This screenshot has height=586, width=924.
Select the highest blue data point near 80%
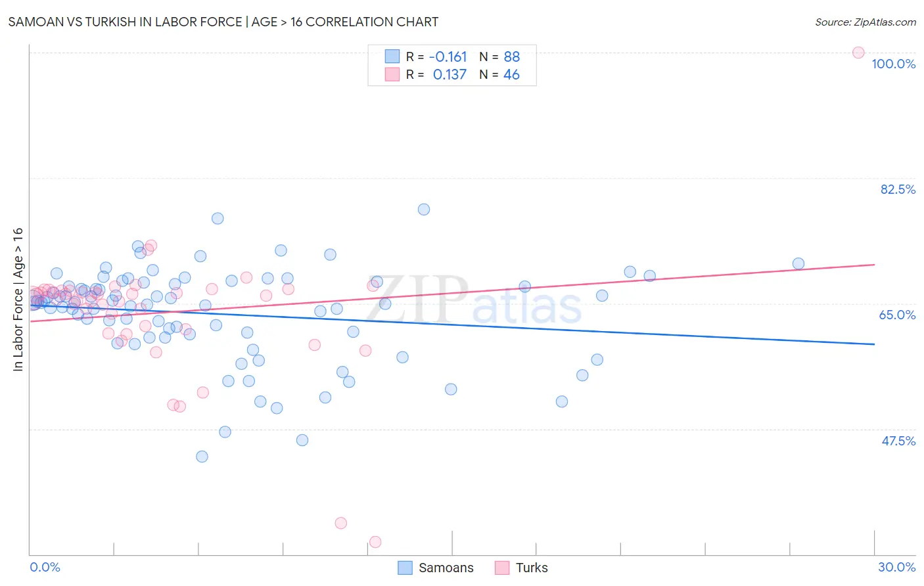click(x=424, y=210)
